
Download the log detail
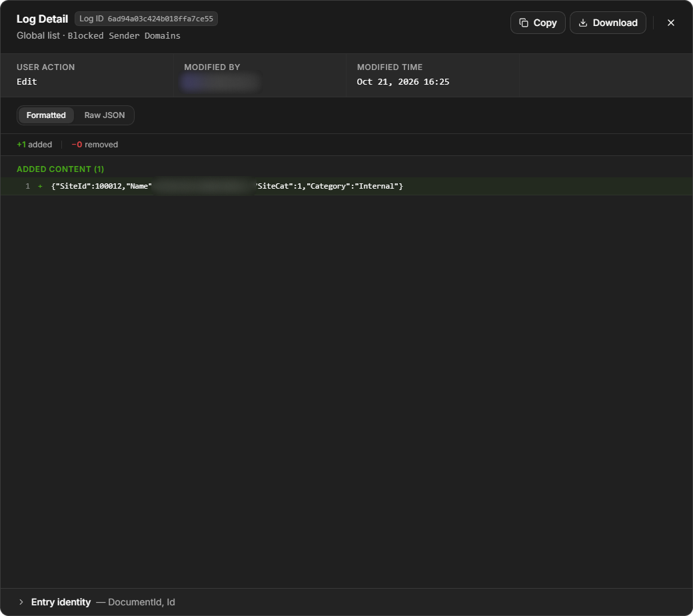[608, 23]
